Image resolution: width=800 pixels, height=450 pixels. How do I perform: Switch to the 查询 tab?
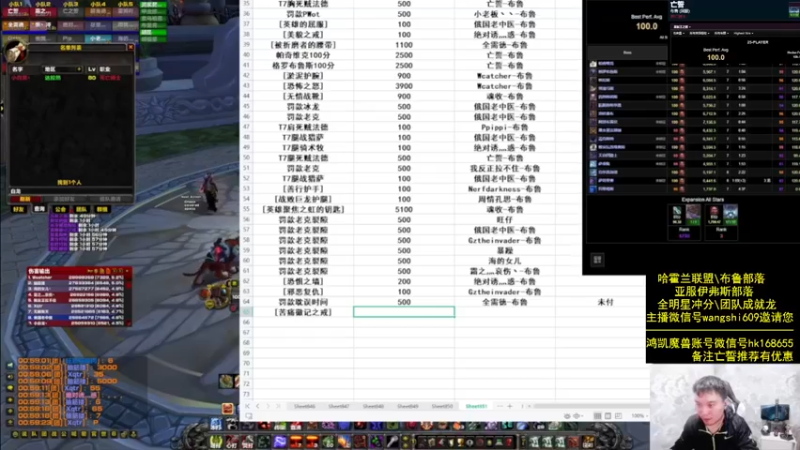click(x=39, y=209)
